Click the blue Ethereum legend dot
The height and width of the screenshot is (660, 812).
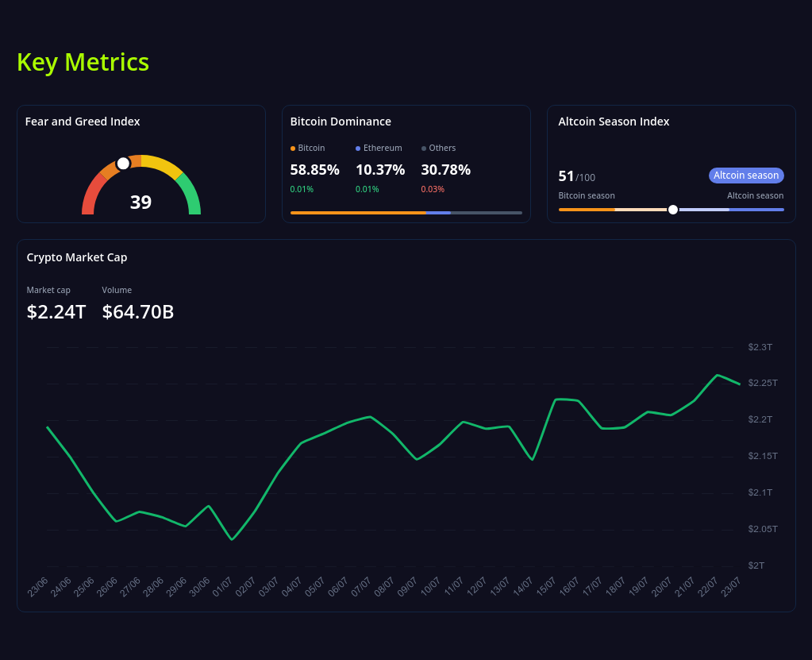[x=358, y=149]
